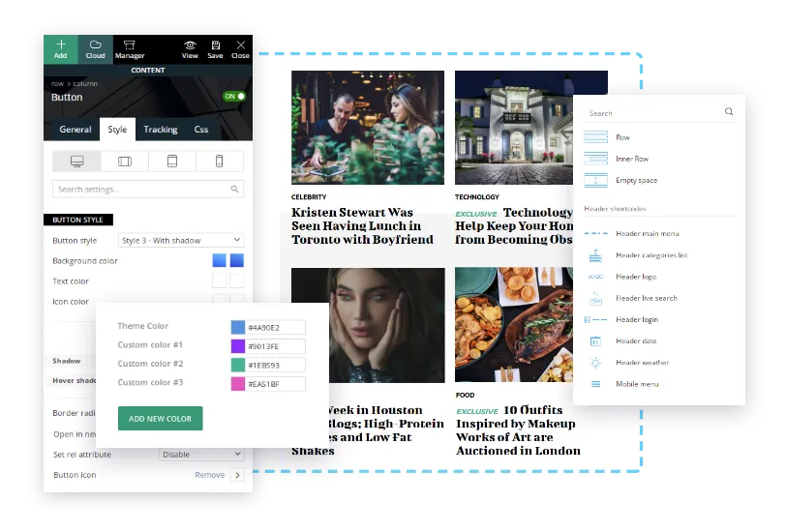Edit the #1EB593 hex field
Image resolution: width=786 pixels, height=532 pixels.
click(275, 366)
